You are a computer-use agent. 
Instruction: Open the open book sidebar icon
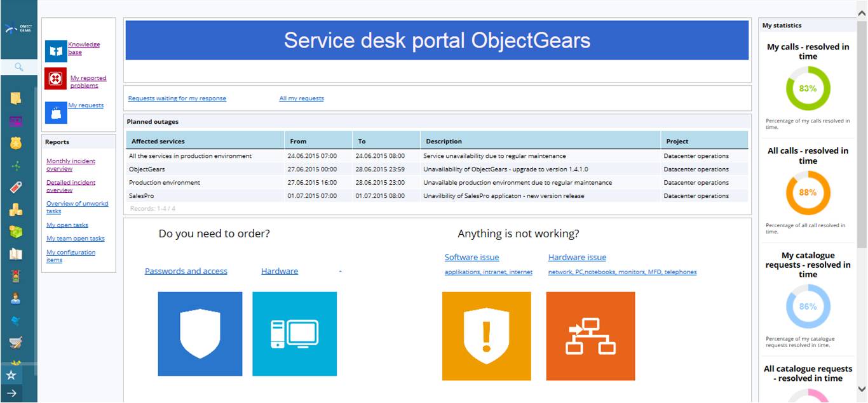click(16, 254)
